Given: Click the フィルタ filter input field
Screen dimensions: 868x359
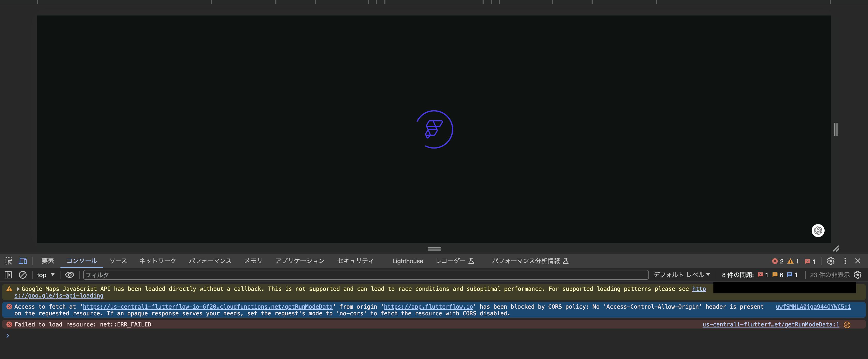Looking at the screenshot, I should pos(366,275).
